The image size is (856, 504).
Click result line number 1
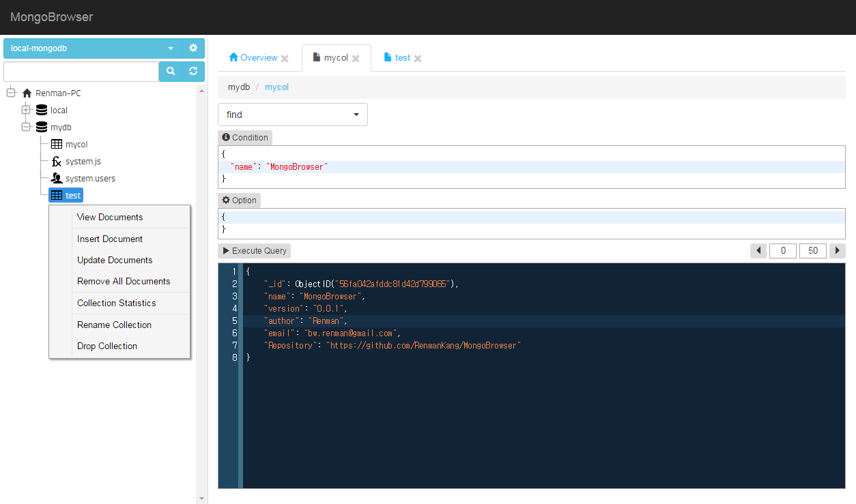pos(234,271)
